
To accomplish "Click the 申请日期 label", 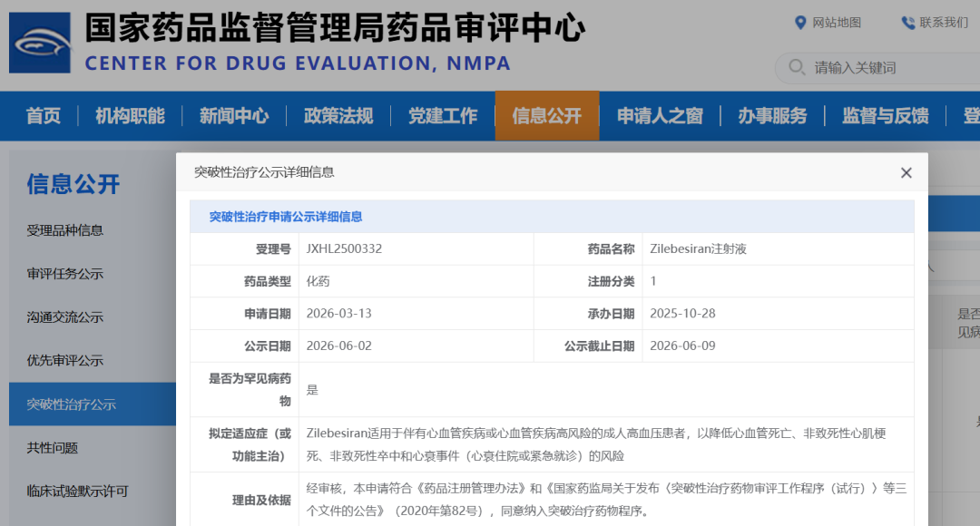I will pyautogui.click(x=268, y=314).
